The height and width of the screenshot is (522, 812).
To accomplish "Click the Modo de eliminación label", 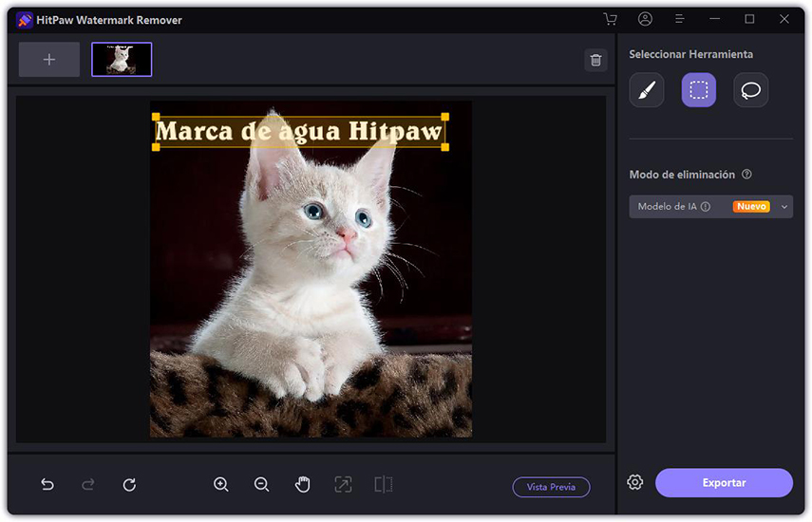I will point(682,175).
